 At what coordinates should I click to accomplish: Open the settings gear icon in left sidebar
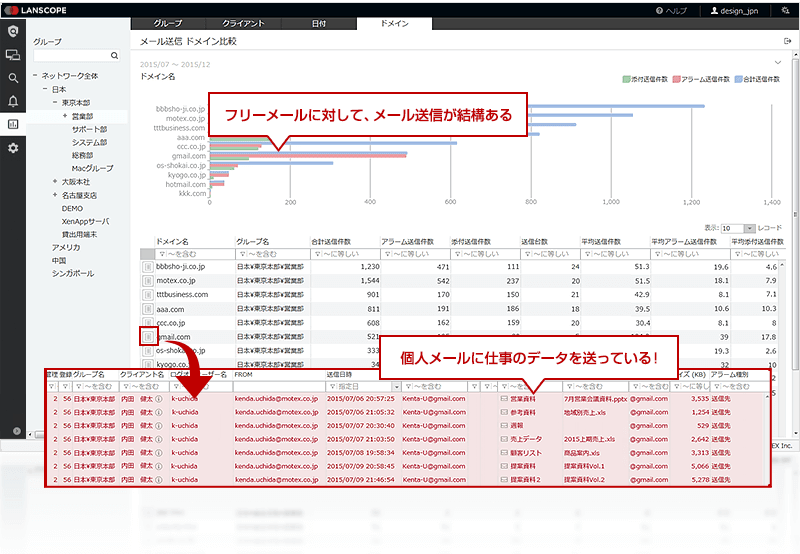13,148
